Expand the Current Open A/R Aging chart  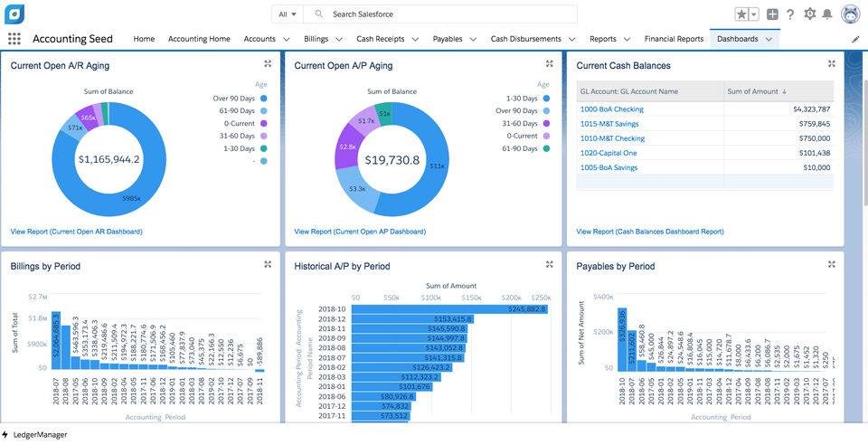pos(268,64)
